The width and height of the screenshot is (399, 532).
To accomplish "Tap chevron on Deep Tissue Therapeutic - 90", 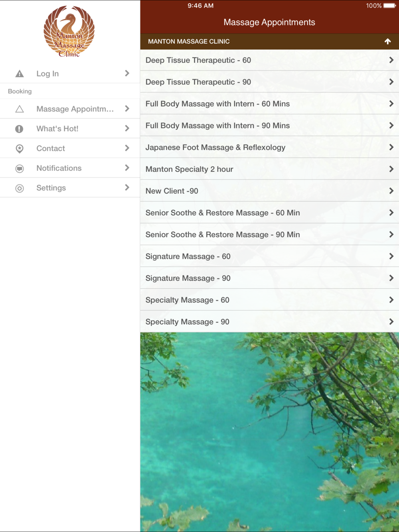I will tap(391, 82).
